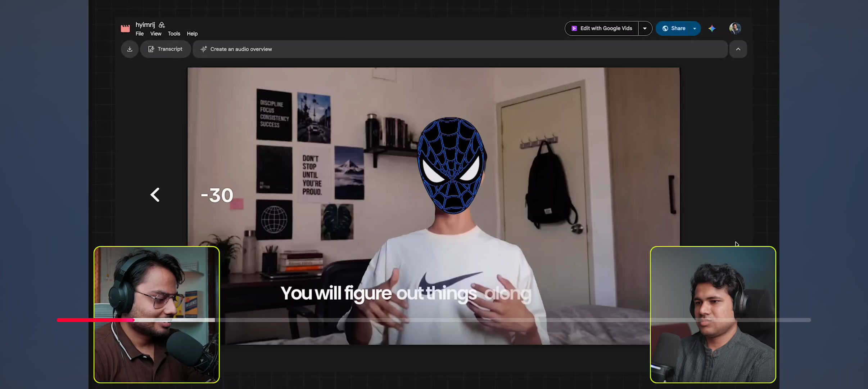Image resolution: width=868 pixels, height=389 pixels.
Task: Click Edit with Google Vids
Action: pos(602,28)
